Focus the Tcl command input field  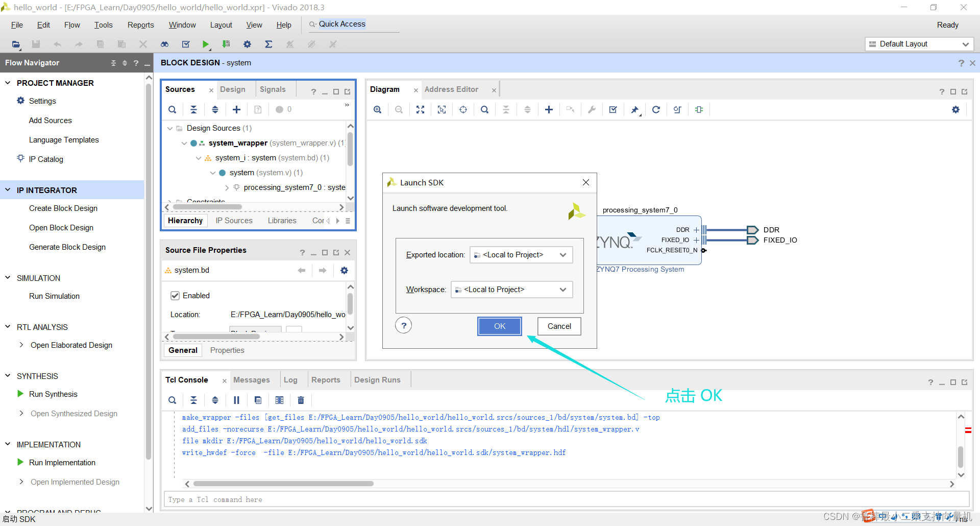click(566, 499)
